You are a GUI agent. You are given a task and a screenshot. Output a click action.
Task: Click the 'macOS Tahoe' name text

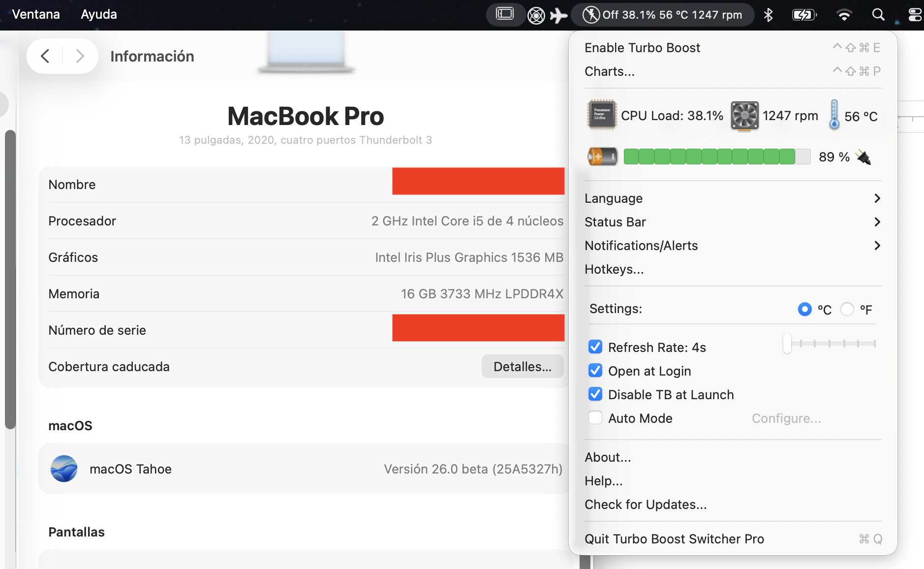tap(130, 469)
